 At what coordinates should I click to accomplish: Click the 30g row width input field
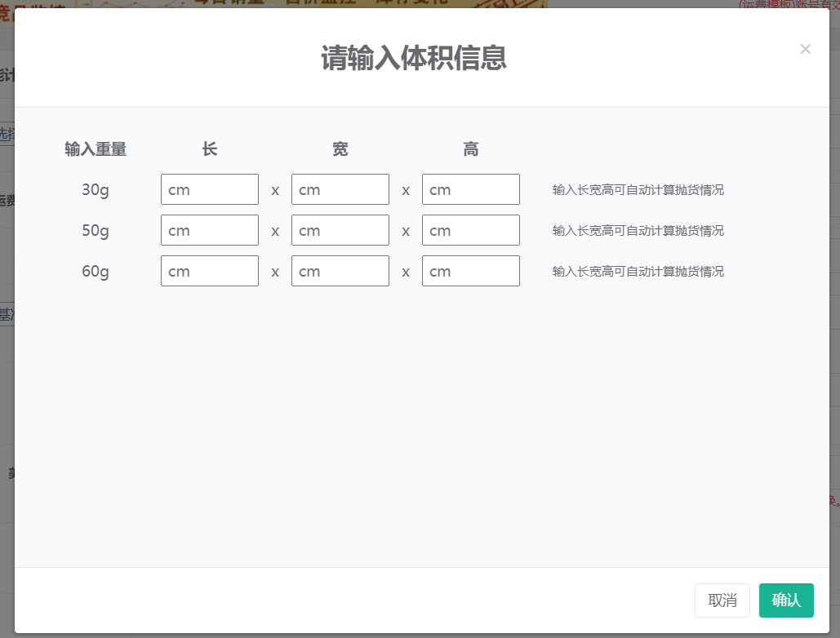pyautogui.click(x=340, y=189)
